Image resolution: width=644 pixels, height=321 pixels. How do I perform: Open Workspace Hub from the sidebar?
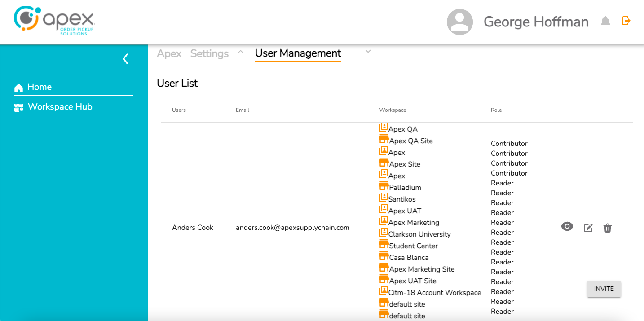60,107
